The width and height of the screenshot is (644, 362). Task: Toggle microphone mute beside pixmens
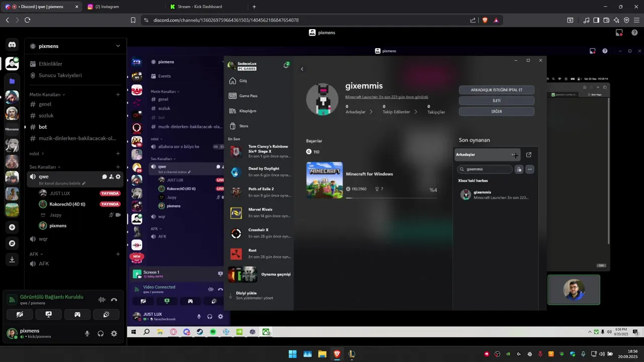pyautogui.click(x=87, y=333)
